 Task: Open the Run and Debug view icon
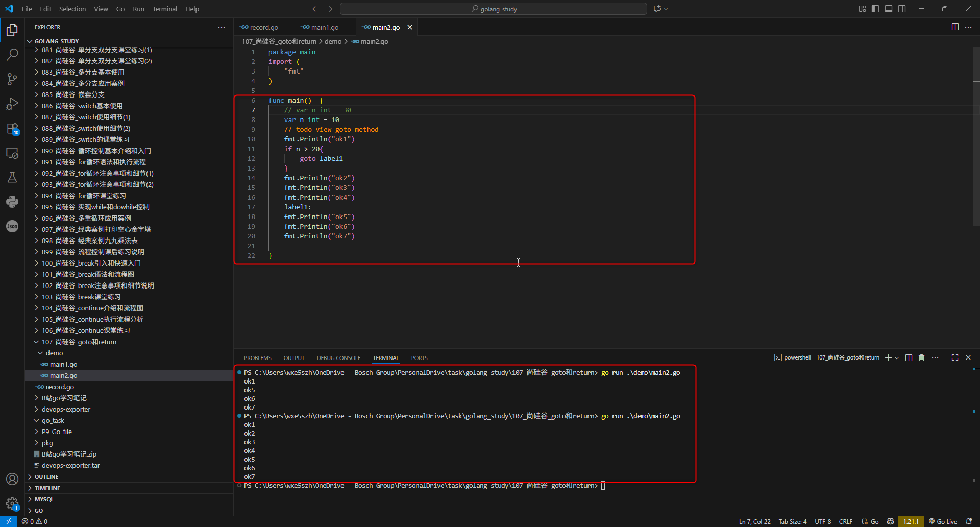click(x=12, y=104)
